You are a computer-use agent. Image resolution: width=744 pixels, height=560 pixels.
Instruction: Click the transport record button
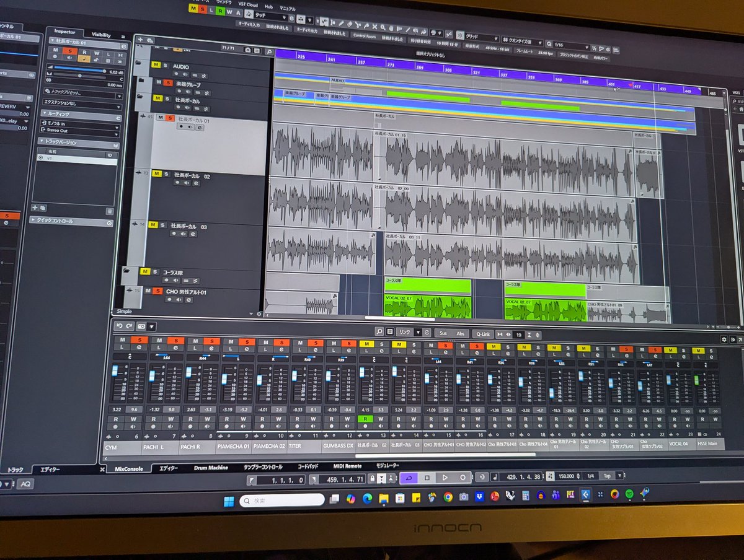[462, 478]
